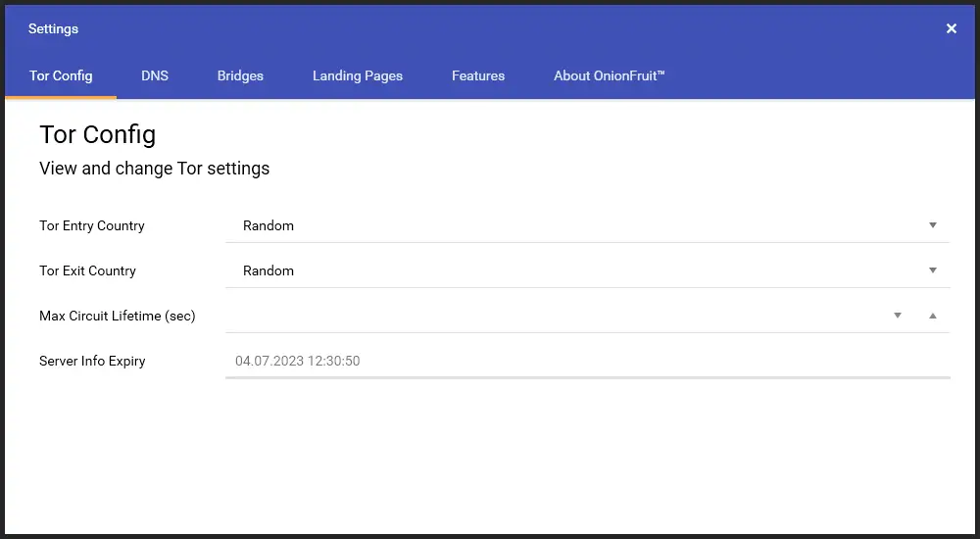Click the Random value for Tor Exit Country
The image size is (980, 539).
point(269,270)
